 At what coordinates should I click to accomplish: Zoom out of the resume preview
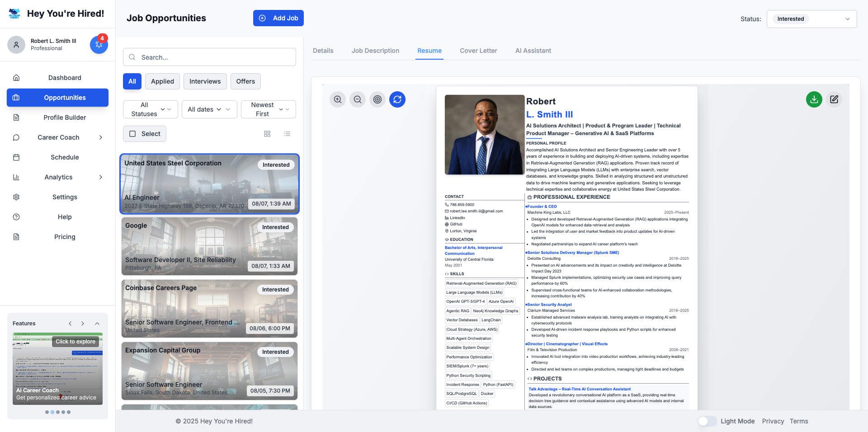coord(358,99)
